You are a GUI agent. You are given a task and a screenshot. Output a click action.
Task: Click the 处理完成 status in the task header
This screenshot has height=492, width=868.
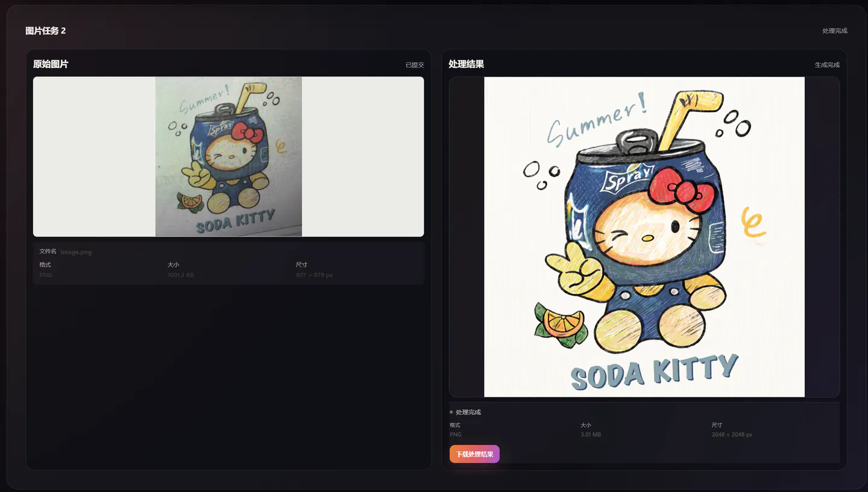(x=835, y=31)
